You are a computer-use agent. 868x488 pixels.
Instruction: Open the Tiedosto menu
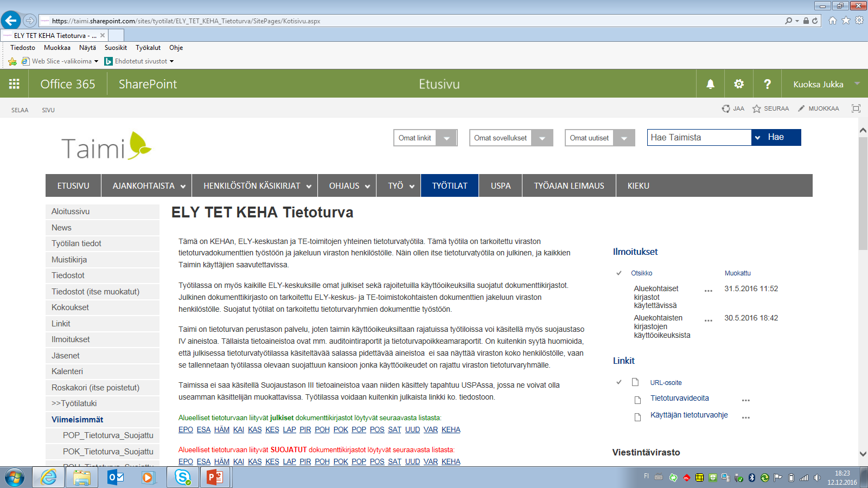(x=23, y=48)
